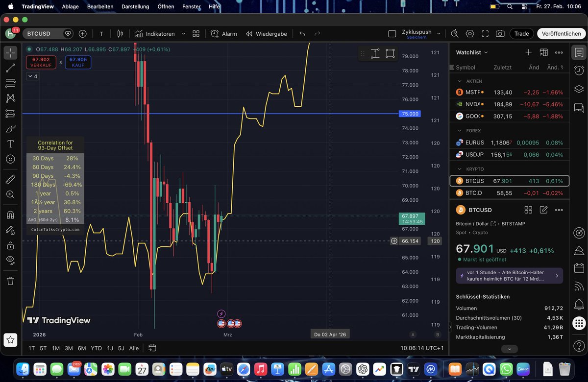Viewport: 588px width, 382px height.
Task: Select the 5J time range
Action: coord(121,348)
